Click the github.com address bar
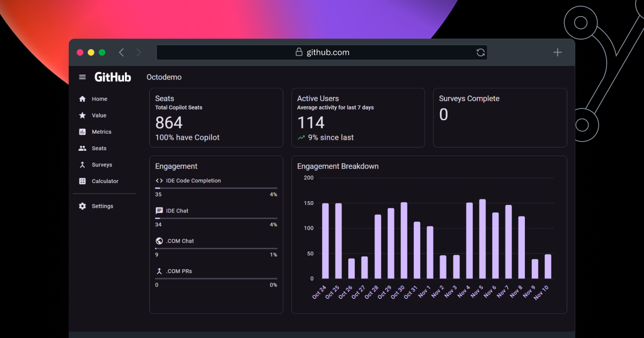 pyautogui.click(x=322, y=52)
